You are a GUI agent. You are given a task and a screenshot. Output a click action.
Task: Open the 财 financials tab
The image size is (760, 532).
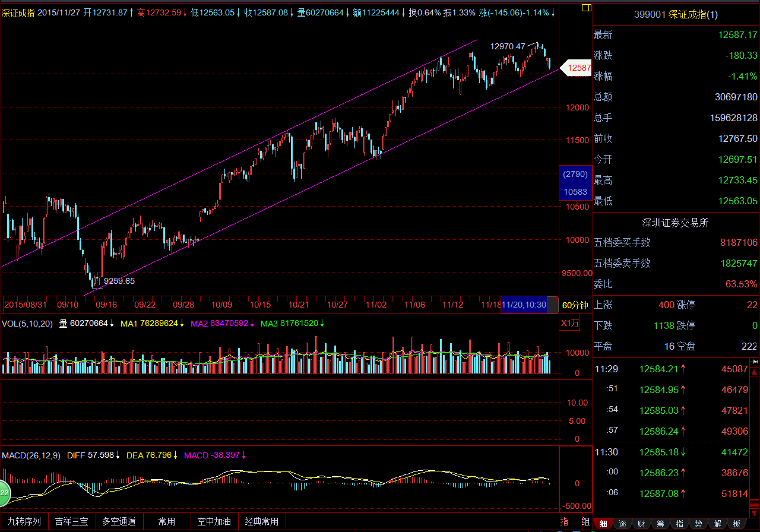pyautogui.click(x=641, y=524)
